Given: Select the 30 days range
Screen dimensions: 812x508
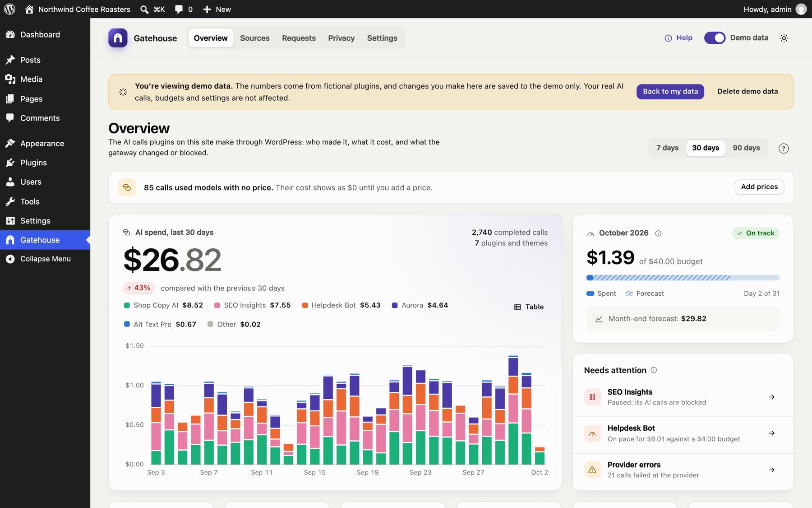Looking at the screenshot, I should coord(706,148).
